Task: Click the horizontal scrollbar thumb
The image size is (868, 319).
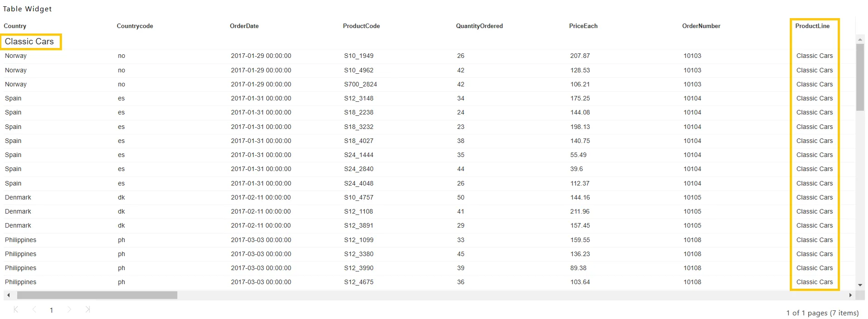Action: pyautogui.click(x=97, y=295)
